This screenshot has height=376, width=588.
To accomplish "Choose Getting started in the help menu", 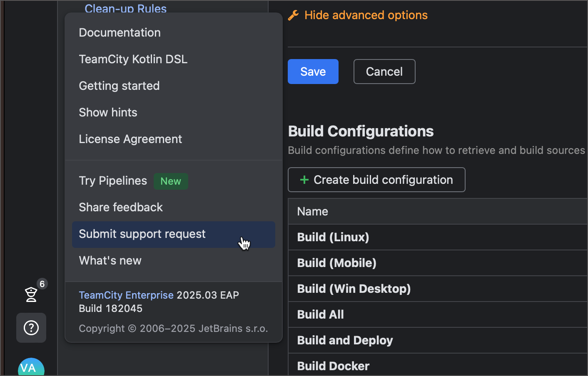I will pyautogui.click(x=119, y=86).
